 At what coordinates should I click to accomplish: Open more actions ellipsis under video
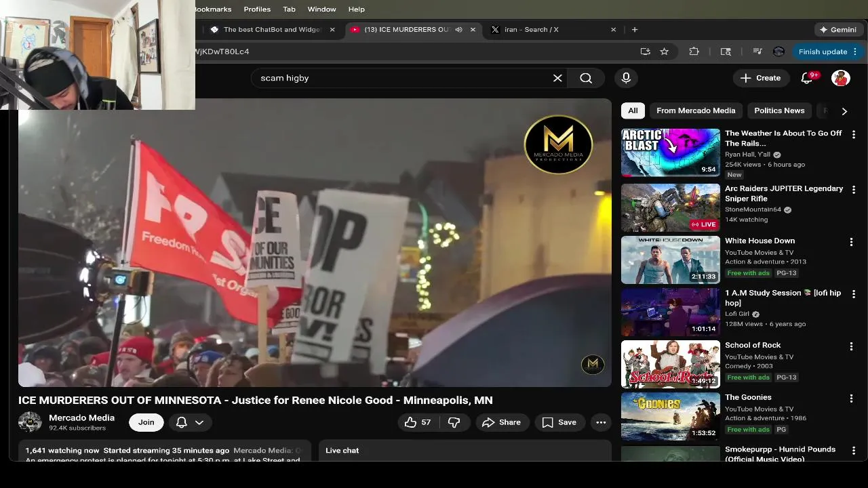point(601,422)
